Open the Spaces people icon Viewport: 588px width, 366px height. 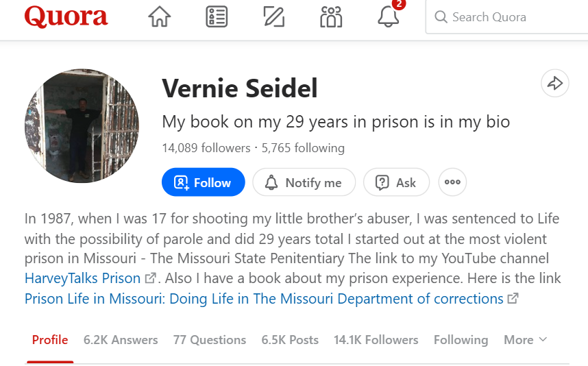click(x=331, y=17)
